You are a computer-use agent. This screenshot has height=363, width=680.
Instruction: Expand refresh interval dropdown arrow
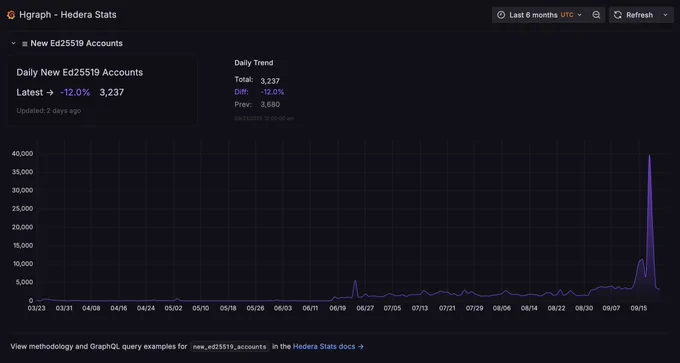coord(665,15)
